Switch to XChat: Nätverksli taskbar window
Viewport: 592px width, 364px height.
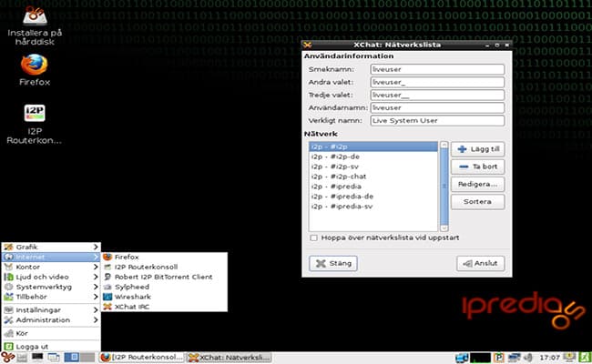[x=230, y=358]
